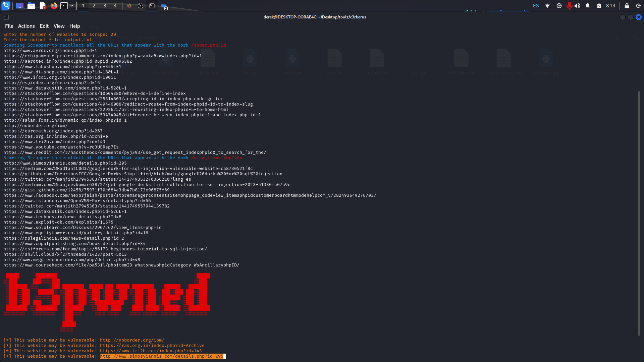Follow the noborder.org vulnerable website link

pyautogui.click(x=132, y=340)
